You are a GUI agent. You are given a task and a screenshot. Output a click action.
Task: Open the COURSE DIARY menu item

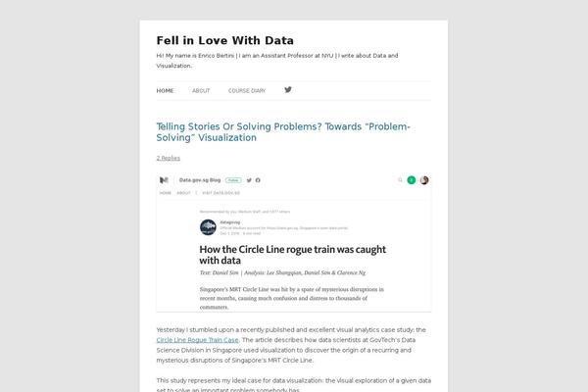247,91
